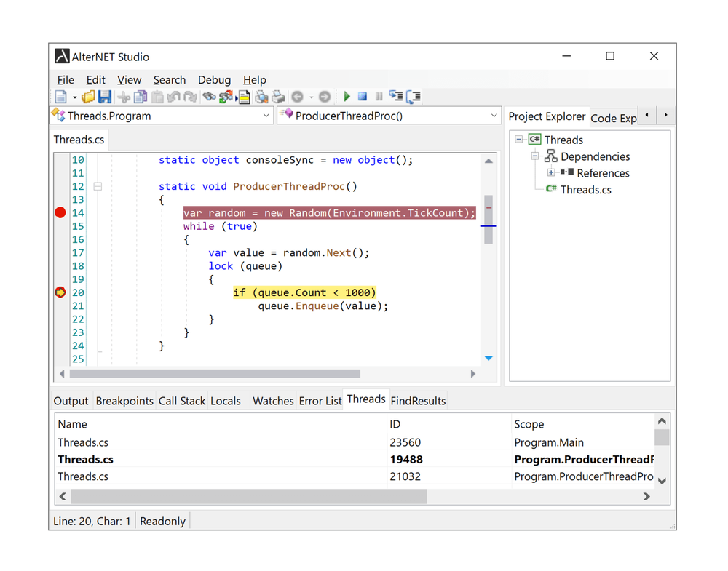Stop debugging with the blue Stop icon

click(363, 96)
